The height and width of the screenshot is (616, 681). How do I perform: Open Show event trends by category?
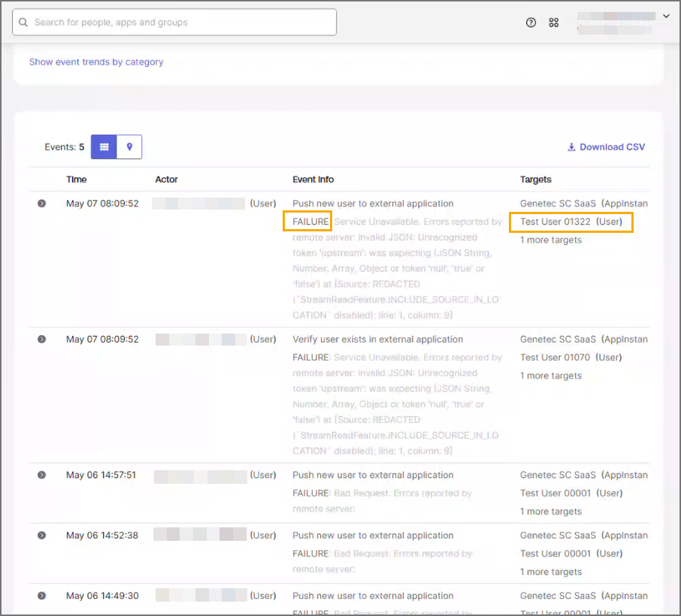point(96,62)
